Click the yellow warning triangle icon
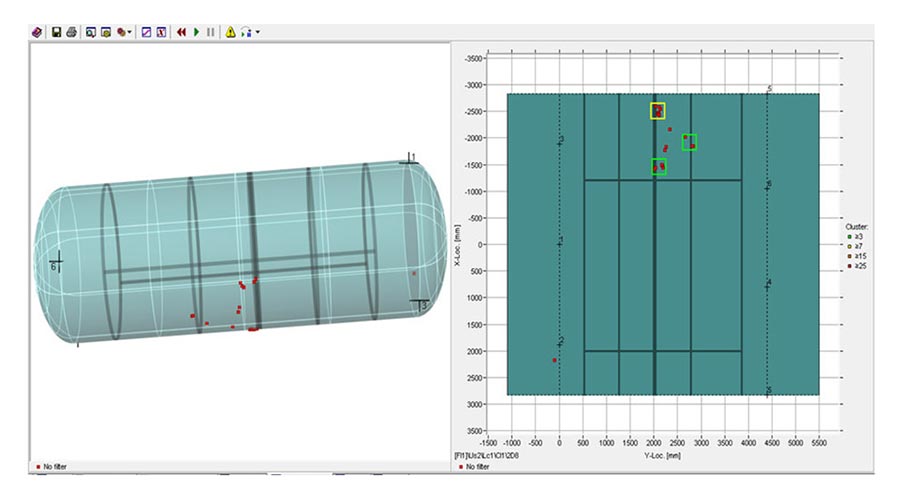The image size is (900, 500). click(x=230, y=32)
